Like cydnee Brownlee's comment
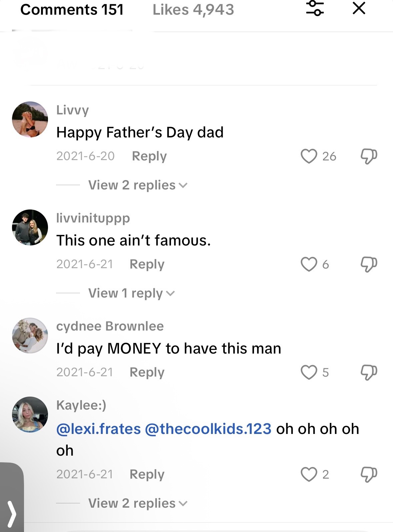This screenshot has width=393, height=532. [309, 372]
